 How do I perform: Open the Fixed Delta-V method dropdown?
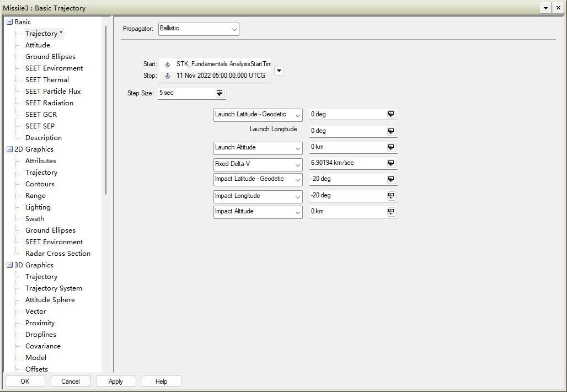point(298,164)
